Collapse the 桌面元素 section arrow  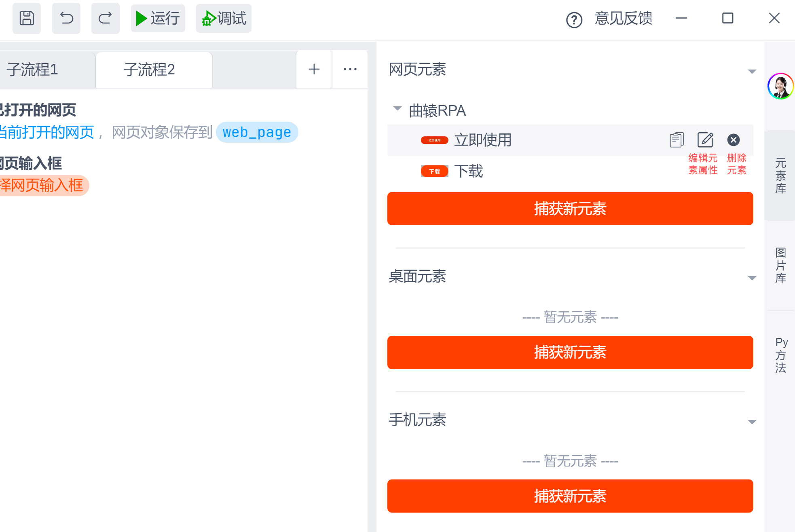point(752,278)
